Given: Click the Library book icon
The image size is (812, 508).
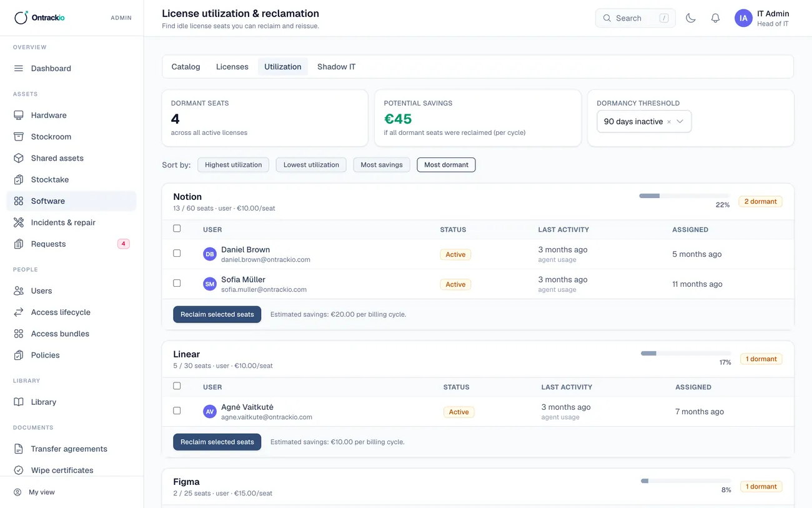Looking at the screenshot, I should coord(19,402).
